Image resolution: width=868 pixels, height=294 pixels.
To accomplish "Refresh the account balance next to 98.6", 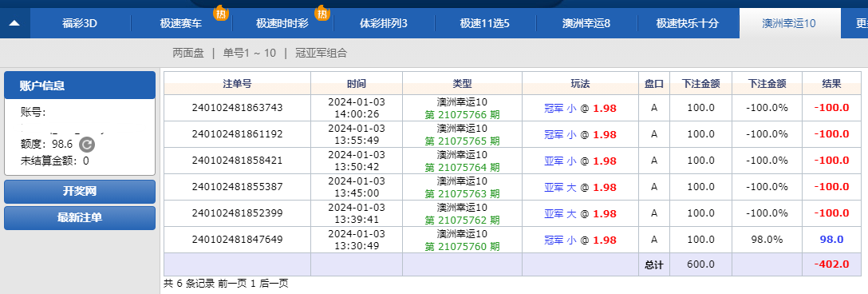I will click(x=86, y=145).
